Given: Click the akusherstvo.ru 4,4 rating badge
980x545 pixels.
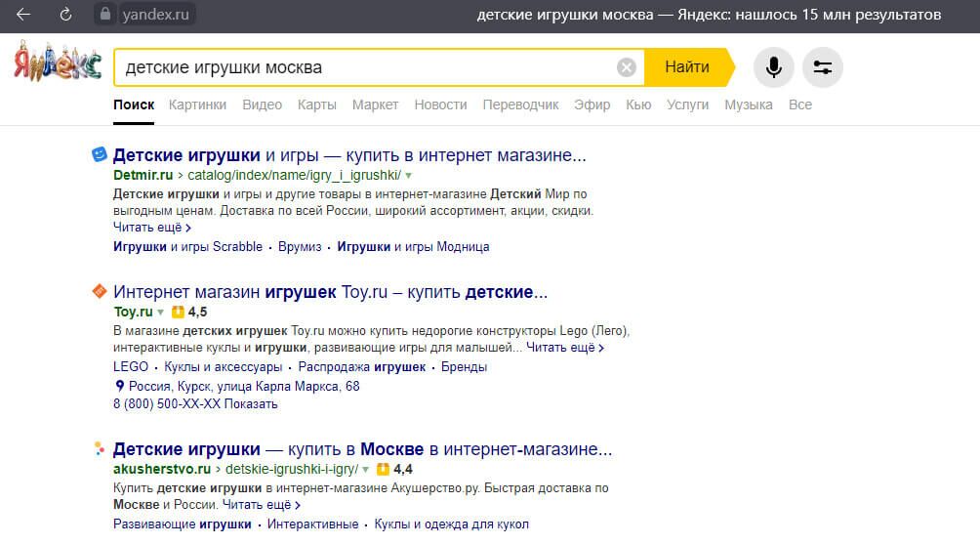Looking at the screenshot, I should coord(395,469).
